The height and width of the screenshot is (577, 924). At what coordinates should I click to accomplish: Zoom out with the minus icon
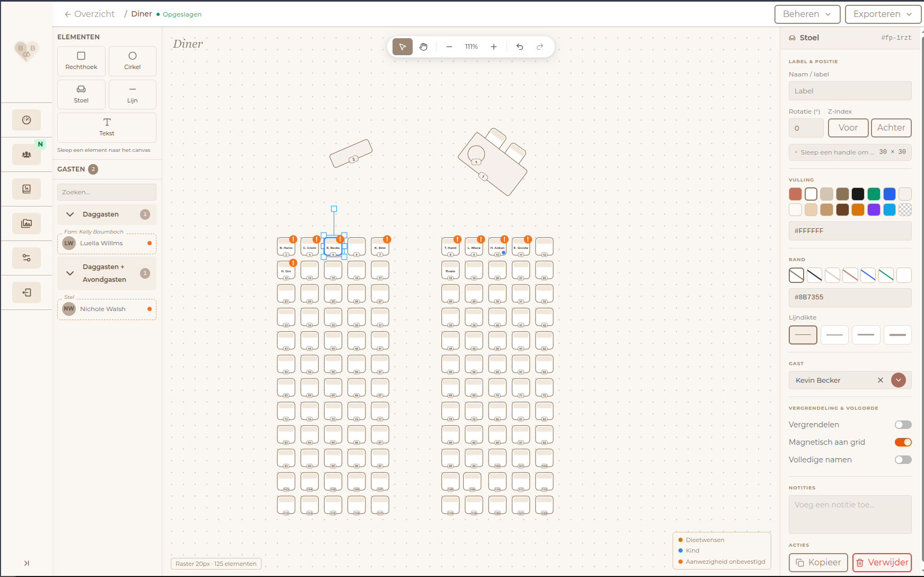(449, 47)
